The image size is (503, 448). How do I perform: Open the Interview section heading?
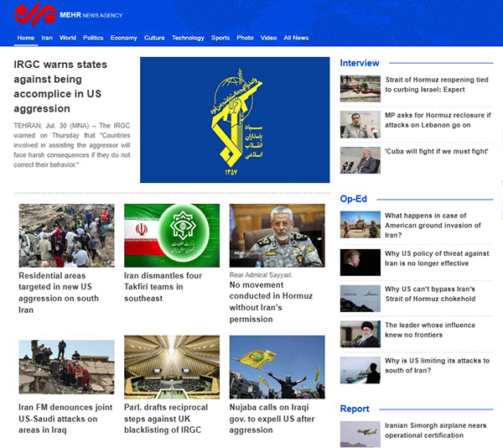point(360,63)
